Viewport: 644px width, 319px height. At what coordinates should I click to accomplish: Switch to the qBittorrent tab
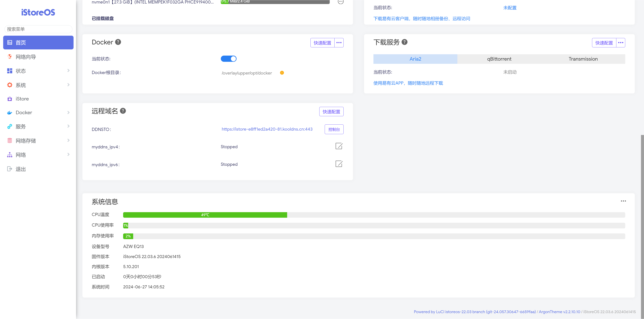[499, 59]
